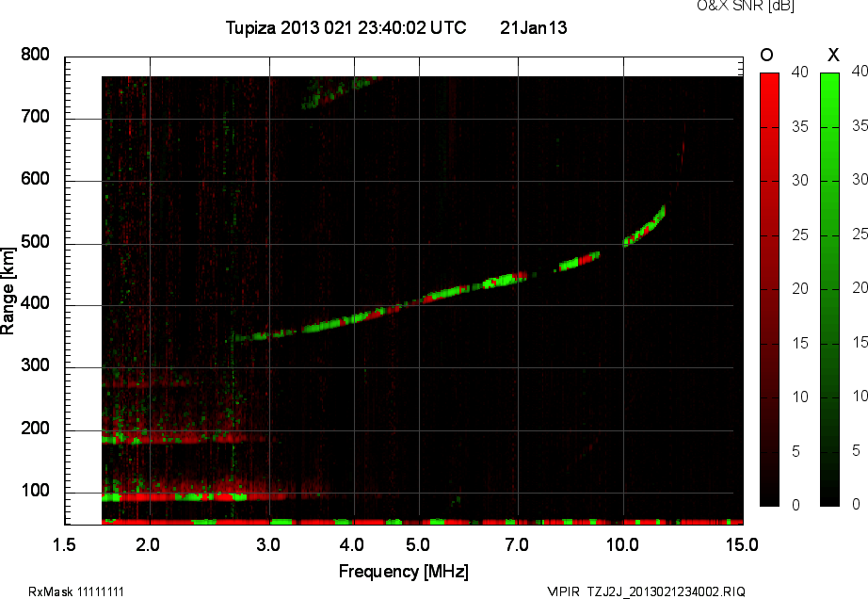Click the green X-mode SNR color bar
868x599 pixels.
tap(829, 289)
